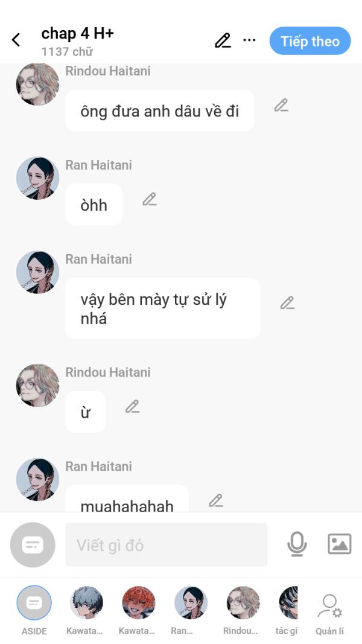This screenshot has height=644, width=362.
Task: Select red-haired Kawata character
Action: tap(138, 604)
